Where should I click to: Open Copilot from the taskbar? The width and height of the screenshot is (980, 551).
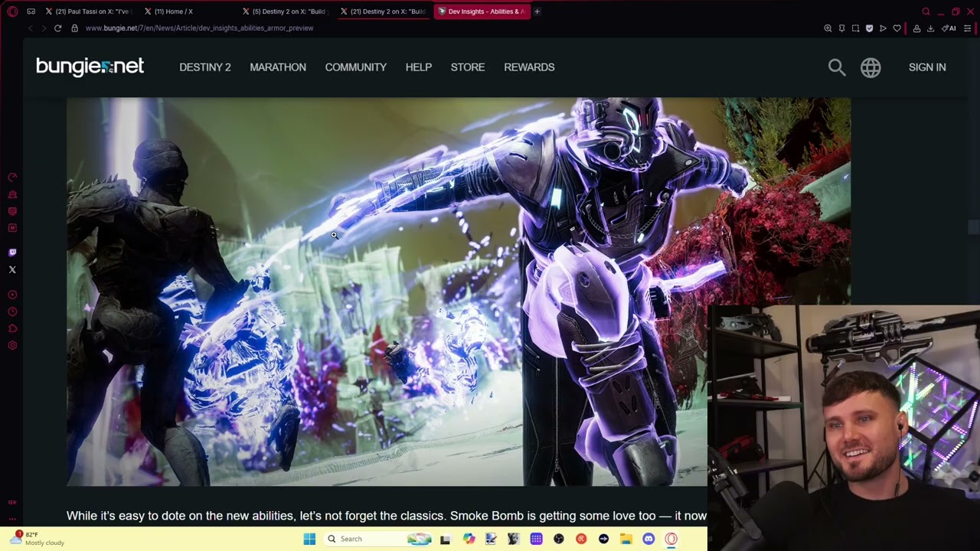(x=469, y=539)
